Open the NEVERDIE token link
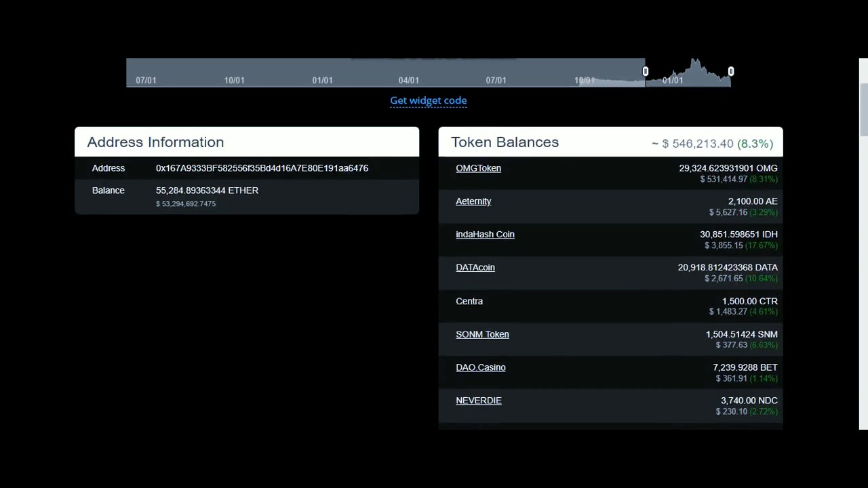The width and height of the screenshot is (868, 488). point(479,401)
